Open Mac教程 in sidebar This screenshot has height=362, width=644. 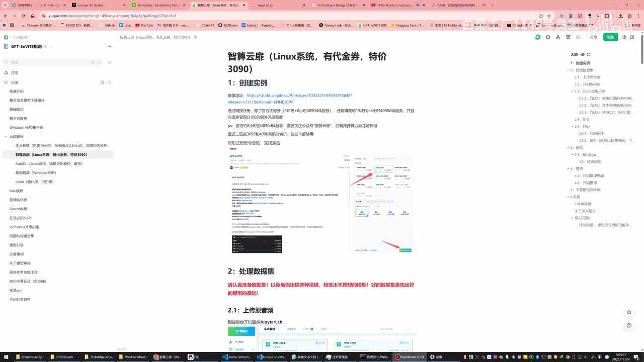point(16,191)
